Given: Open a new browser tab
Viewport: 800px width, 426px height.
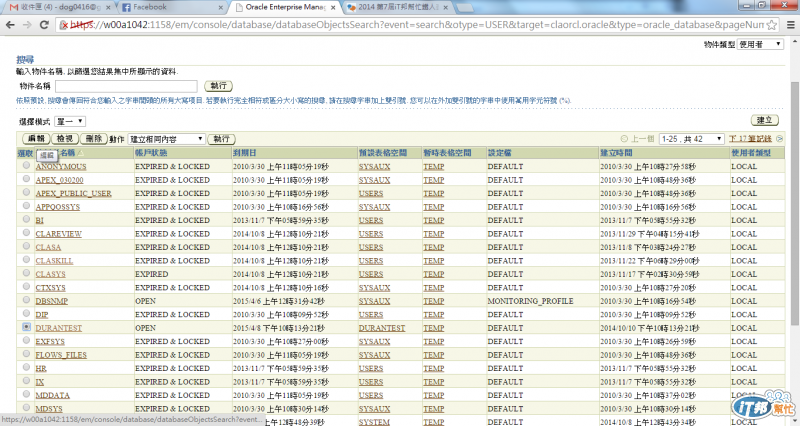Looking at the screenshot, I should point(464,8).
